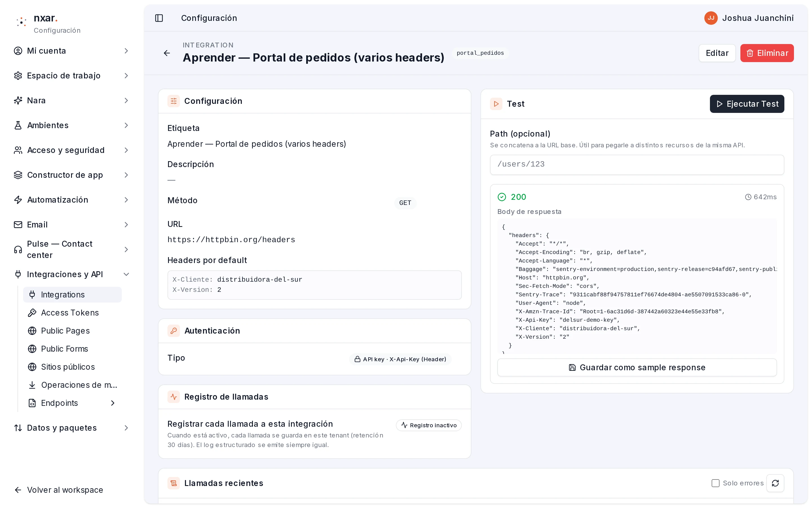Click the back arrow beside the integration title
The width and height of the screenshot is (812, 508).
tap(167, 53)
